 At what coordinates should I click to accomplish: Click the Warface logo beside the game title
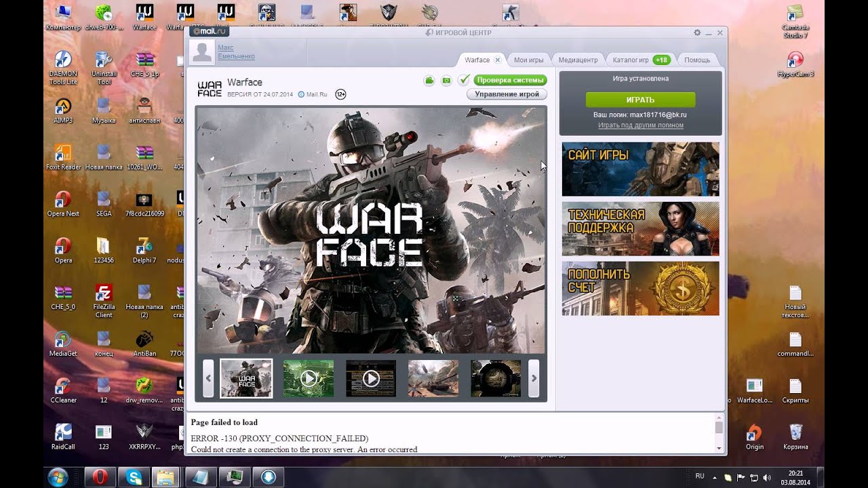210,89
